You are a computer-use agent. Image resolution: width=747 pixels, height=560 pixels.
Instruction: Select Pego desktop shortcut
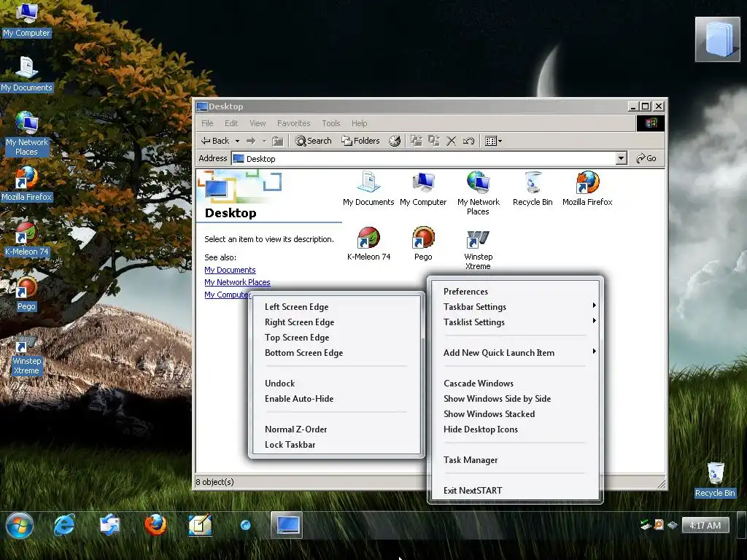(27, 293)
